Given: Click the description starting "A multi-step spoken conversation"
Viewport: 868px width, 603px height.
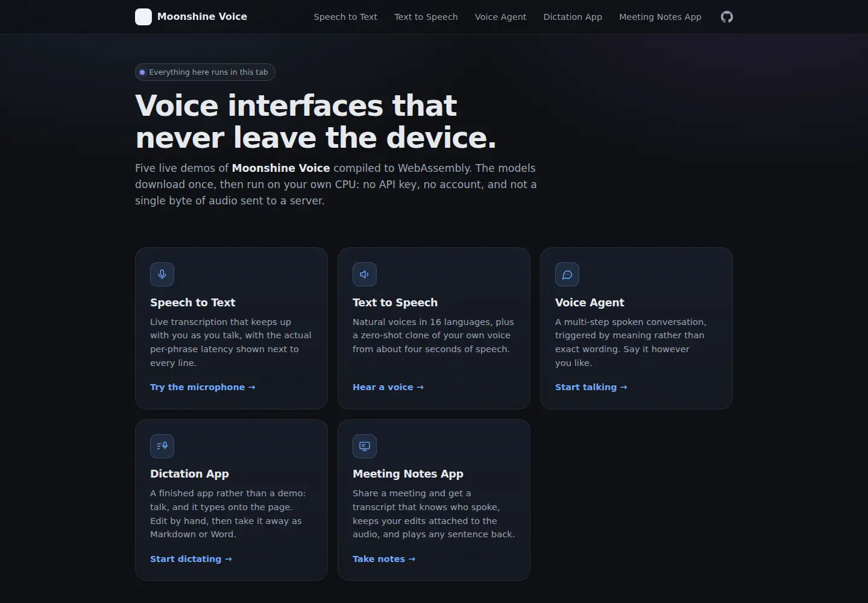Looking at the screenshot, I should [631, 343].
